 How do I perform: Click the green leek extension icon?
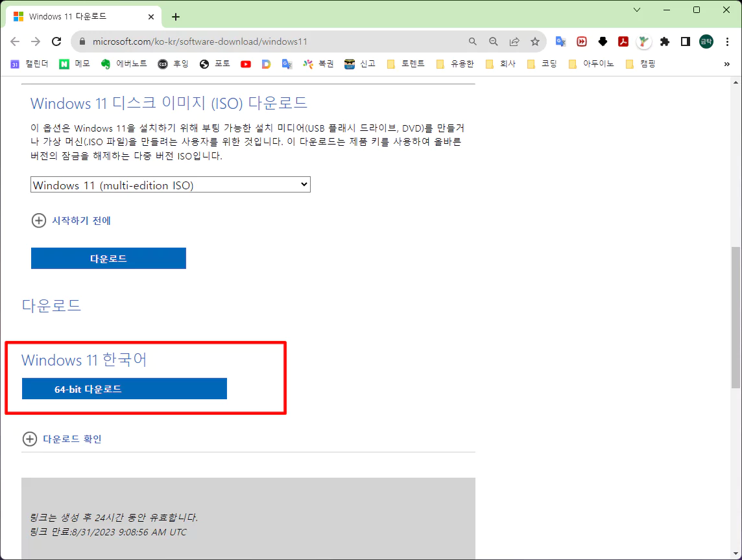point(643,41)
